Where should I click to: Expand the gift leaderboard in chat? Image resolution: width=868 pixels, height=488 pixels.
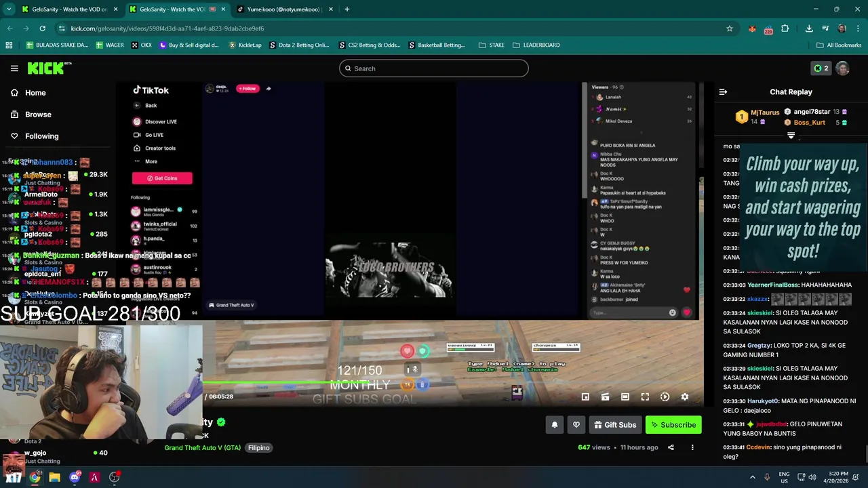click(x=791, y=136)
